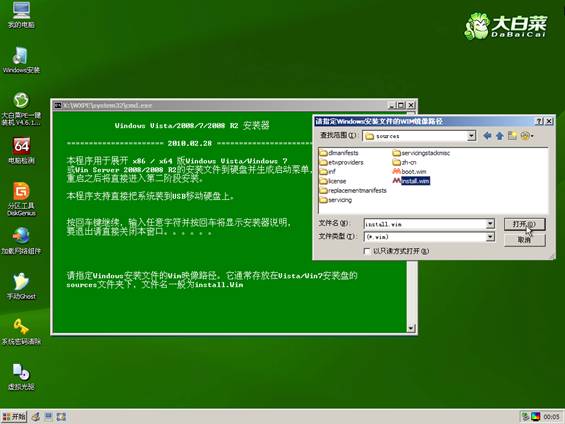565x424 pixels.
Task: Select the boot.wim file
Action: click(409, 171)
